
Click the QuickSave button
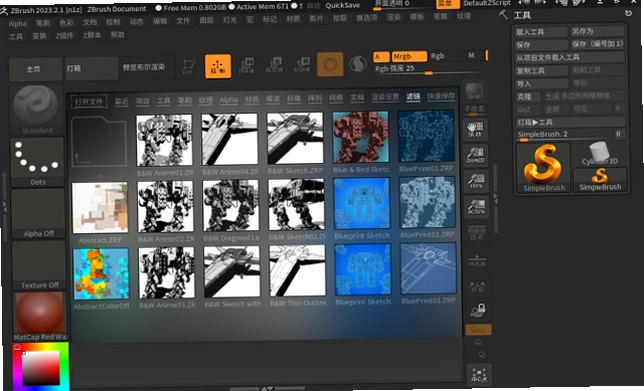343,5
